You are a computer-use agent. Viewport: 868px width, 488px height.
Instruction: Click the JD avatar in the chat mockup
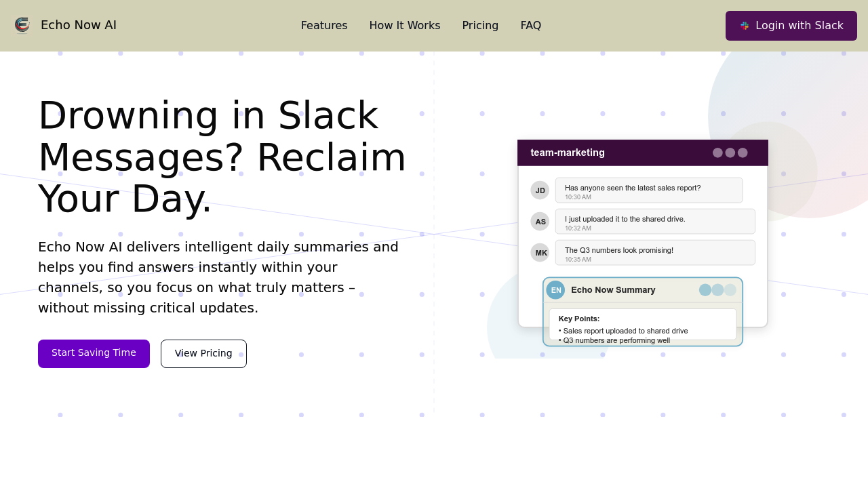coord(540,190)
